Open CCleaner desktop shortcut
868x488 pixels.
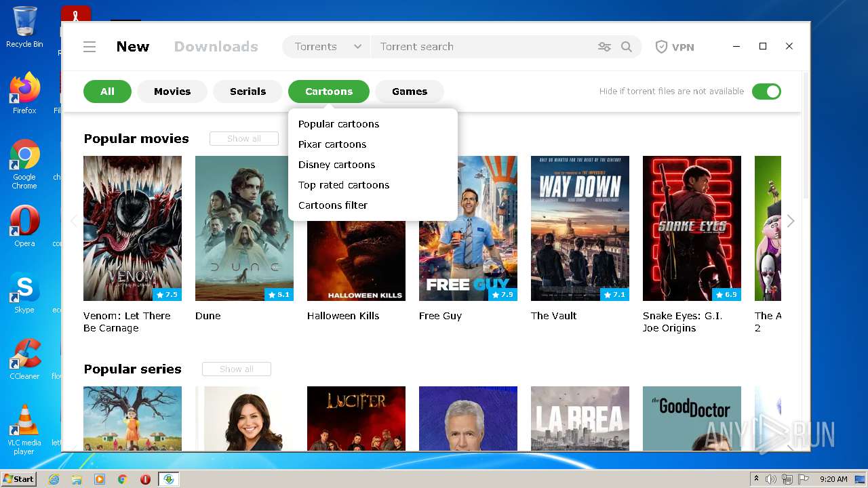24,359
